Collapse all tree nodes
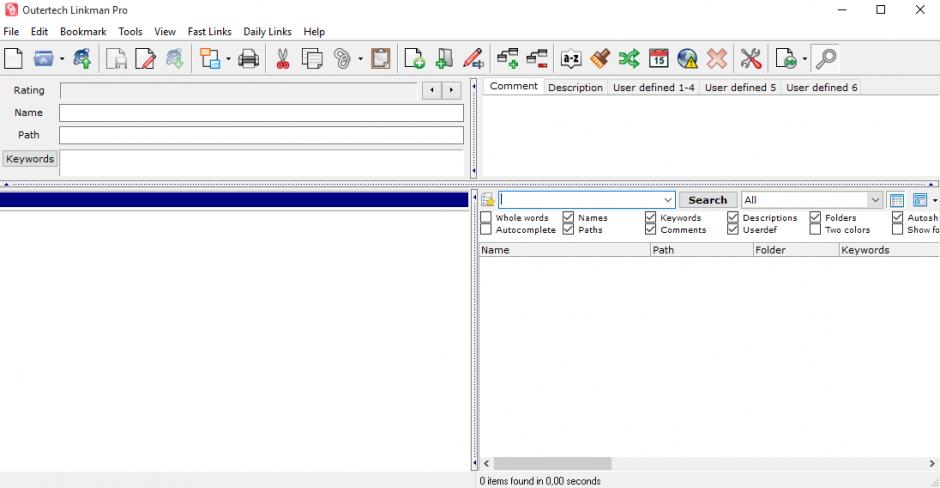This screenshot has width=940, height=488. pyautogui.click(x=537, y=59)
